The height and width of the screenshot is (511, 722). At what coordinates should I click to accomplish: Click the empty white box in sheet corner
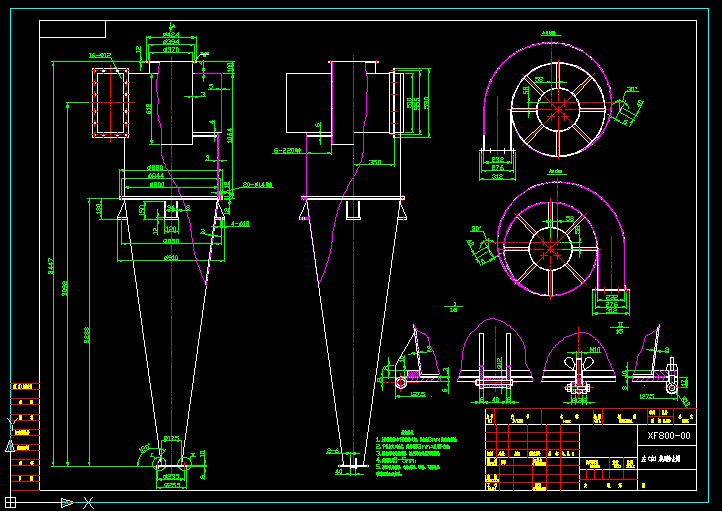tap(73, 29)
